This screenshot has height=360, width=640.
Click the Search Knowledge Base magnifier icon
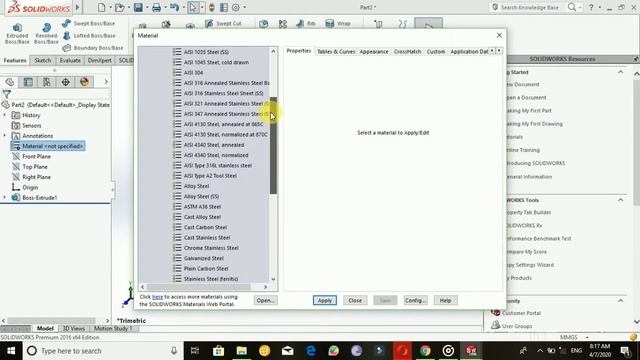tap(572, 7)
